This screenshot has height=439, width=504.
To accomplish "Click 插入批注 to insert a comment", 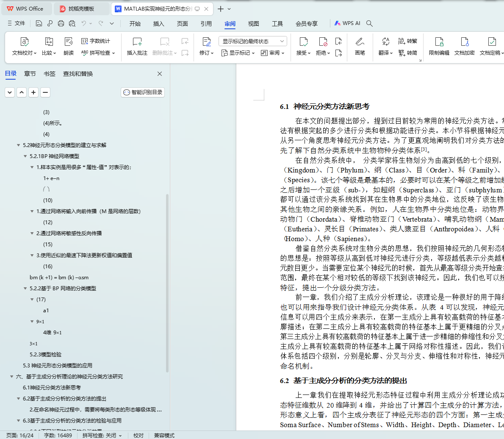I will [137, 46].
